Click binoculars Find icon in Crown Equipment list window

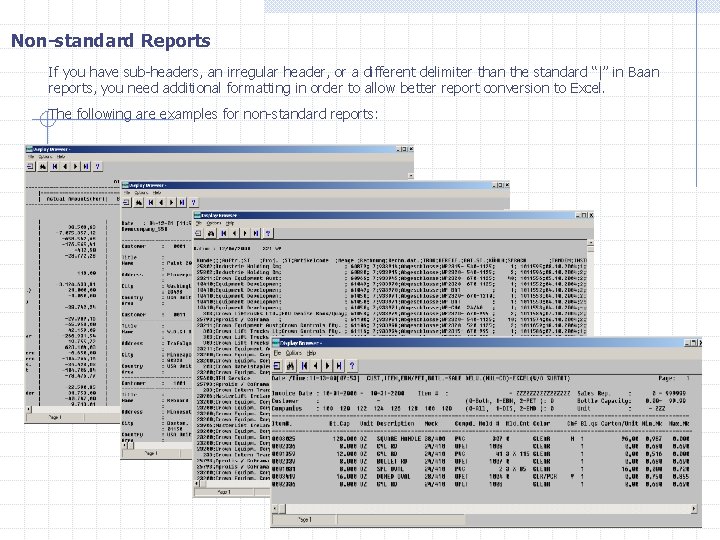click(211, 233)
